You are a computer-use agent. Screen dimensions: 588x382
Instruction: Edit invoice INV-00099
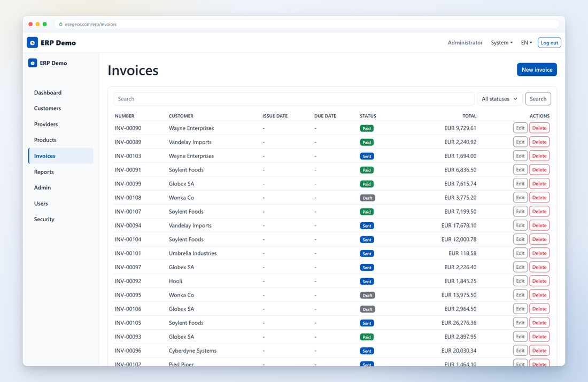pyautogui.click(x=520, y=184)
